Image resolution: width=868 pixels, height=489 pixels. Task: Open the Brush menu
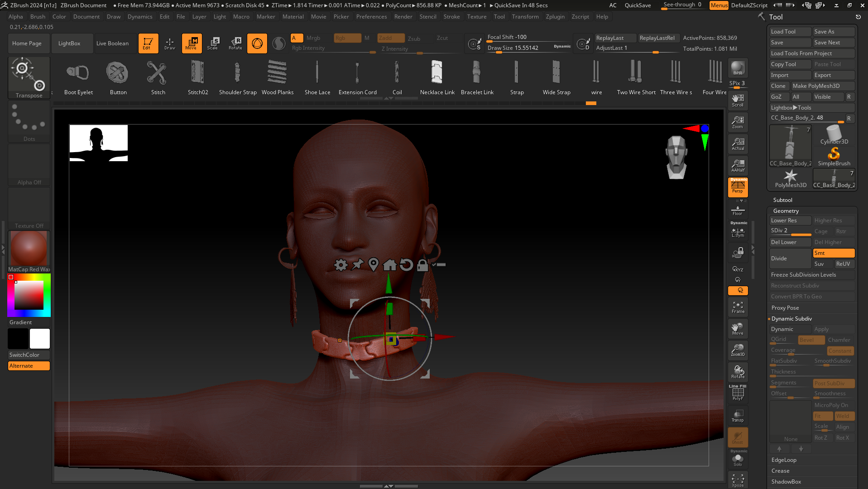click(38, 17)
